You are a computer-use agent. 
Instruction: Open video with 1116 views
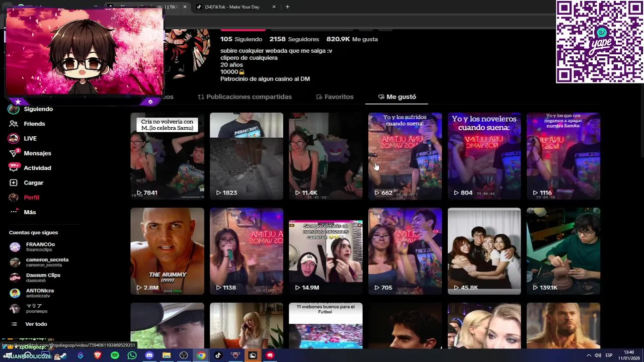point(563,156)
